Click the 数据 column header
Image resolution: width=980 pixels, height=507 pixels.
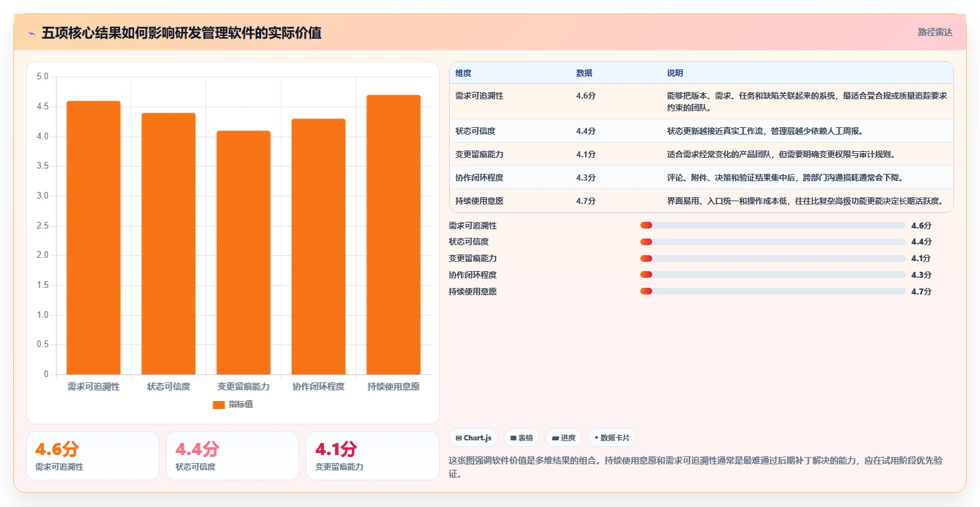coord(584,73)
